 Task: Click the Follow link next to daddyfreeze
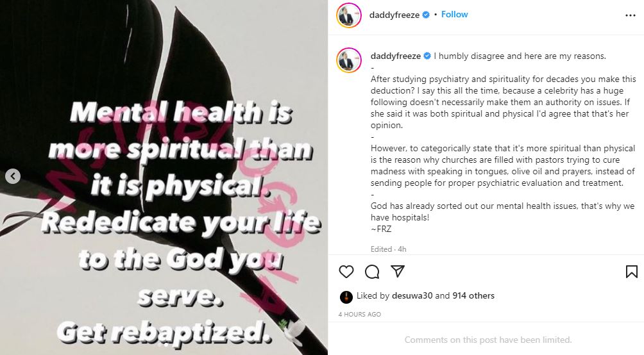[x=454, y=14]
